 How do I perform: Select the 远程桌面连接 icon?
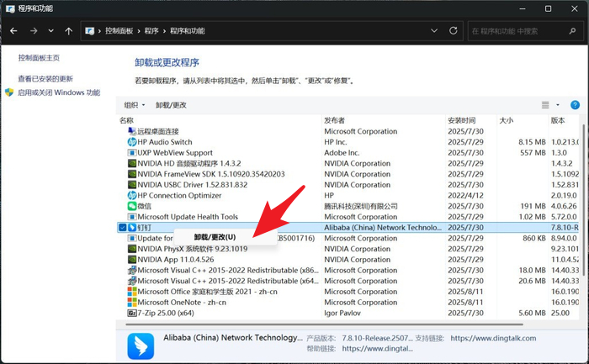tap(132, 131)
